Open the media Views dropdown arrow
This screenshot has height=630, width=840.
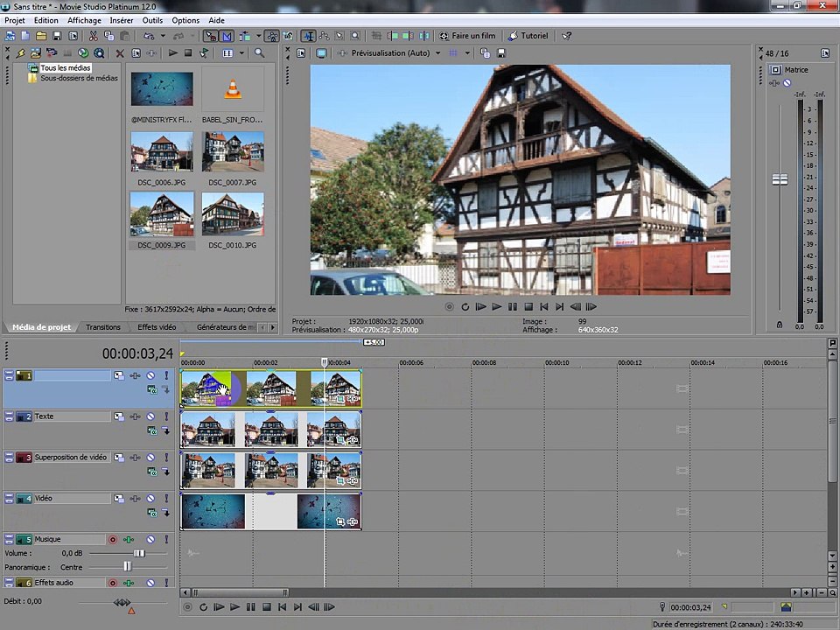point(241,53)
